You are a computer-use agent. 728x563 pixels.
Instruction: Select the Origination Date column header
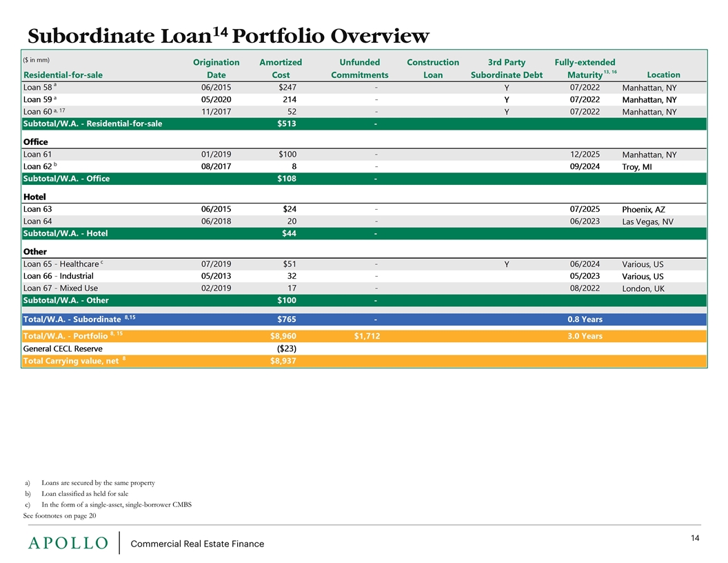pyautogui.click(x=216, y=68)
